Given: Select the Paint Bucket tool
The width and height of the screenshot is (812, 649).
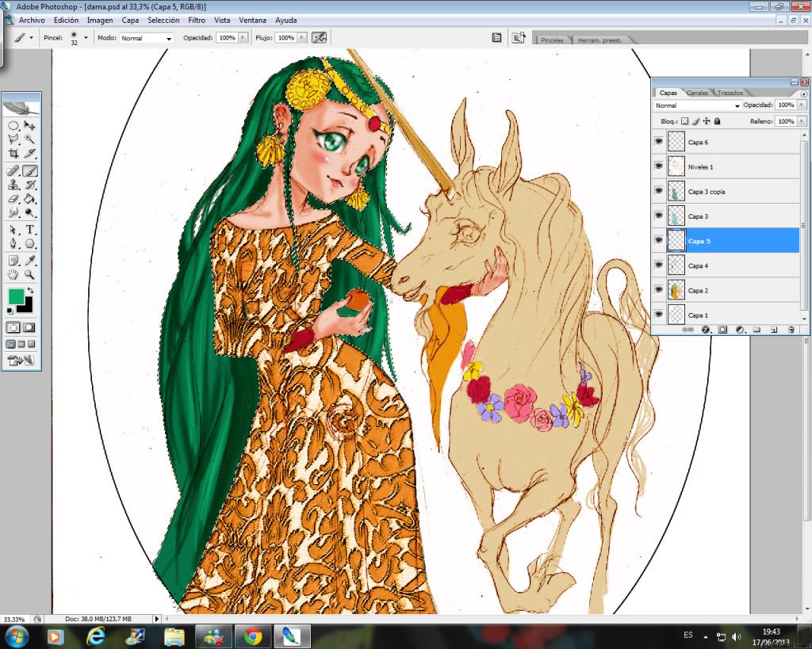Looking at the screenshot, I should coord(29,199).
